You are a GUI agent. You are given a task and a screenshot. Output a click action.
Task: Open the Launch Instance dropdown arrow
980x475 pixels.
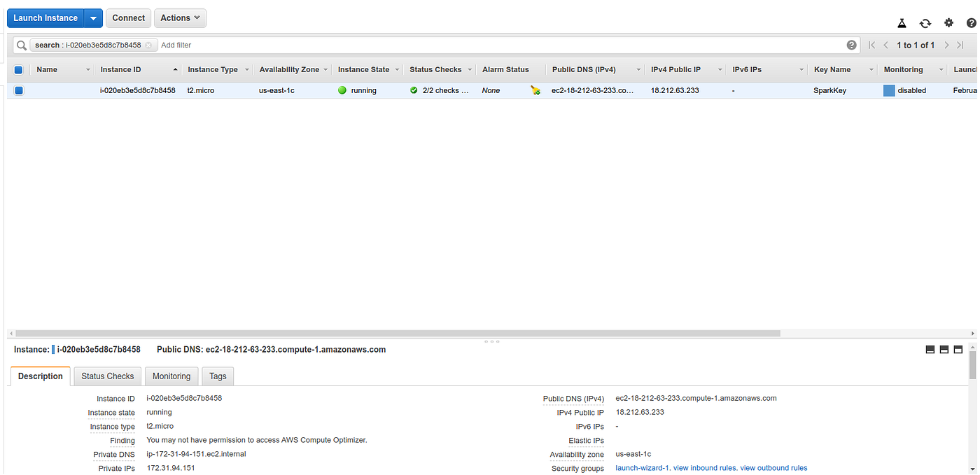[93, 17]
